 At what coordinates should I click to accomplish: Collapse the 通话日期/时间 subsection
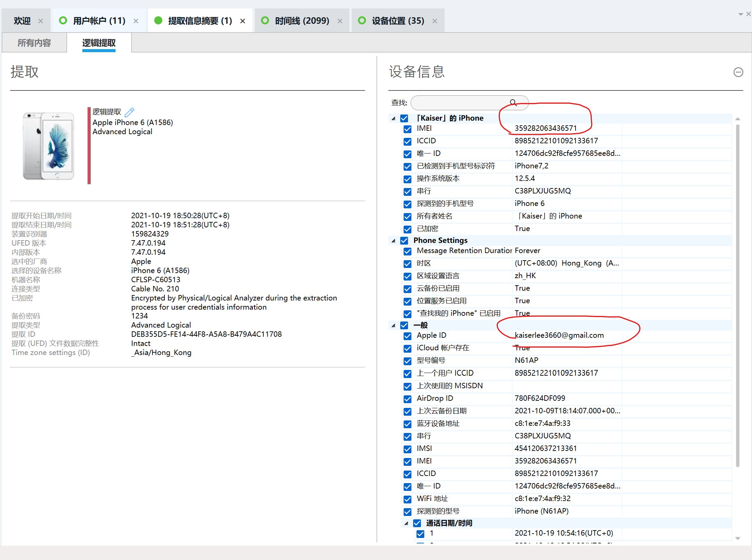pyautogui.click(x=406, y=523)
